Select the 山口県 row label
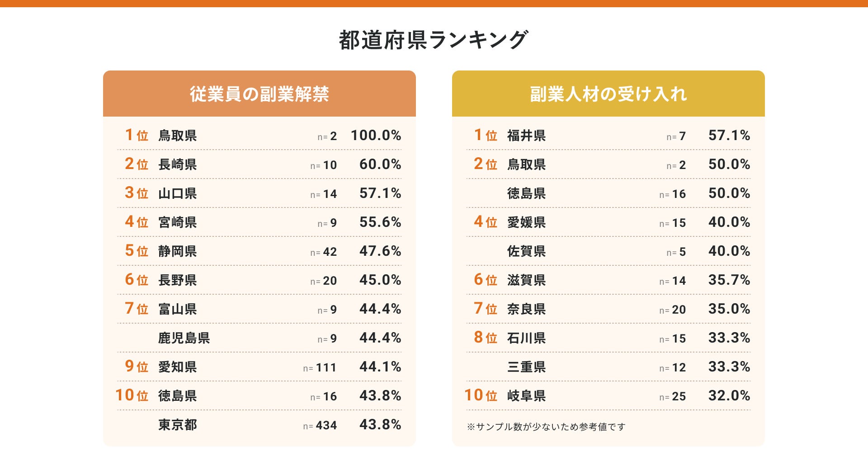The height and width of the screenshot is (465, 868). (177, 193)
